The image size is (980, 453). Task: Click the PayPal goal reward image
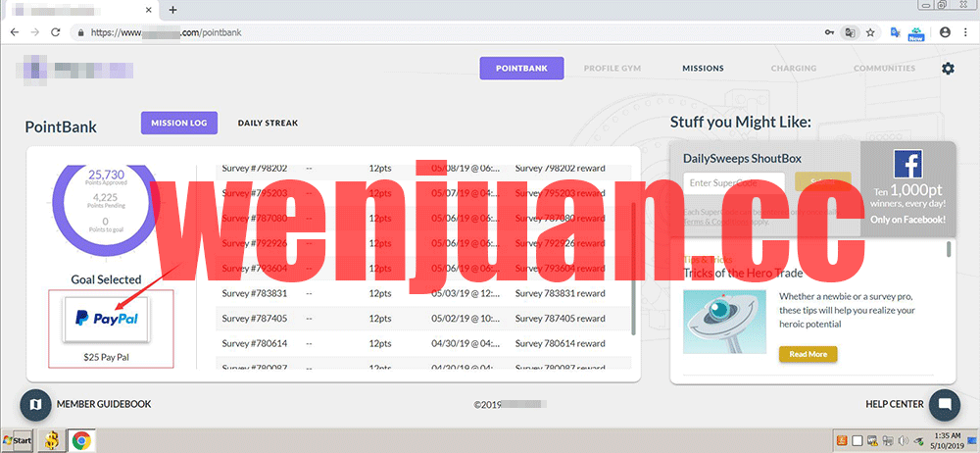click(x=107, y=320)
